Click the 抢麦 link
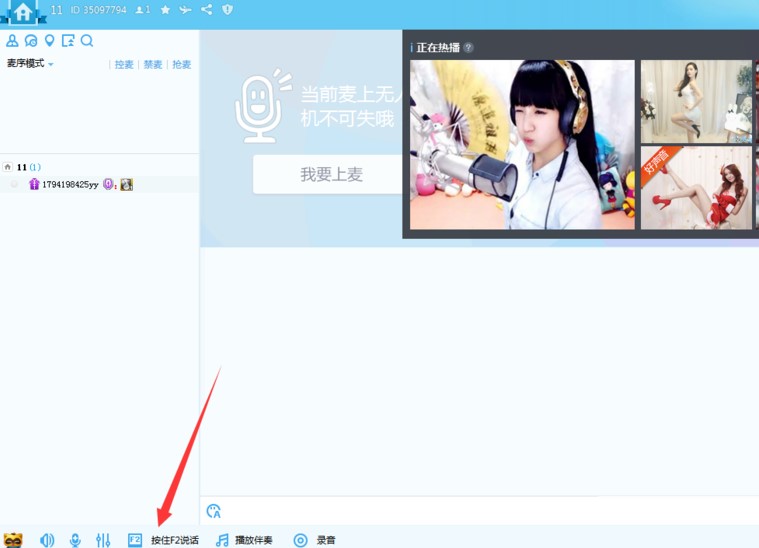This screenshot has height=548, width=759. (x=182, y=64)
